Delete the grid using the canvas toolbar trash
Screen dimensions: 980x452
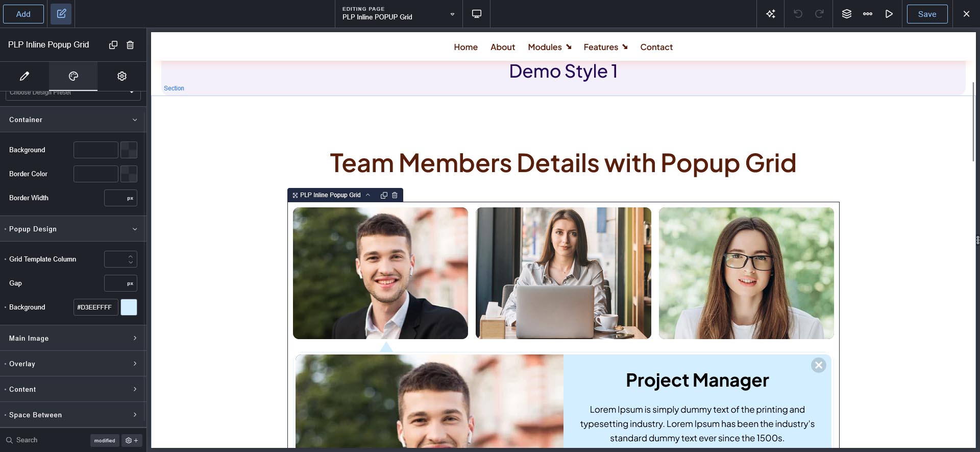coord(395,195)
